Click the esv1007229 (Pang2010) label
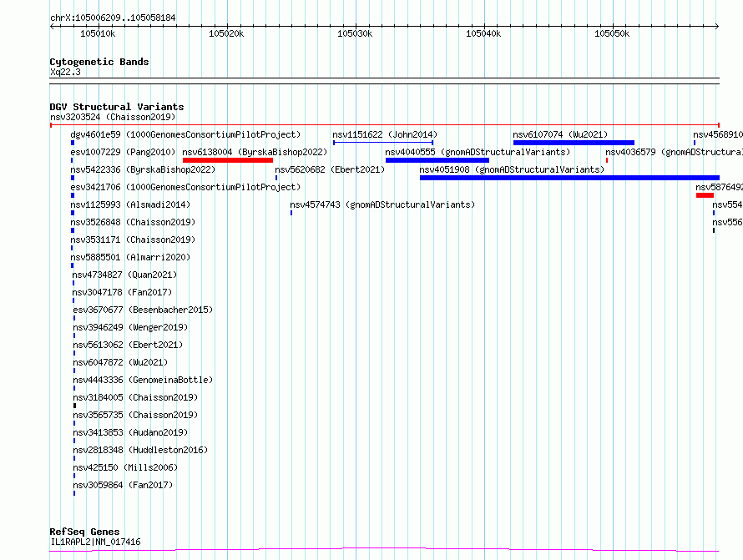This screenshot has width=743, height=560. pyautogui.click(x=123, y=152)
